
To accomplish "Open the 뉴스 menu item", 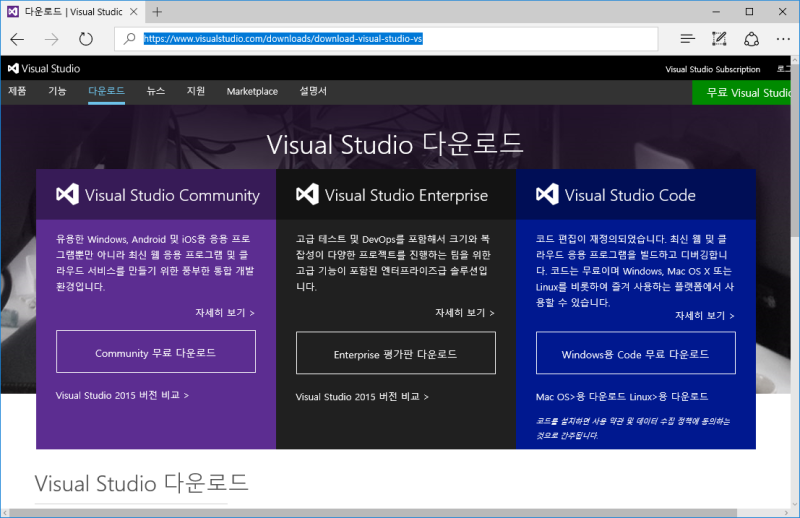I will coord(156,91).
